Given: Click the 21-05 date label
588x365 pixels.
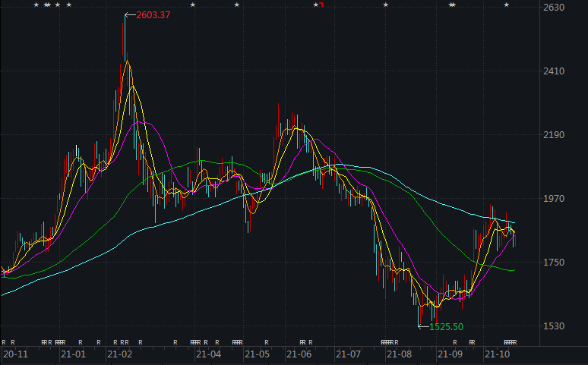Looking at the screenshot, I should point(257,354).
